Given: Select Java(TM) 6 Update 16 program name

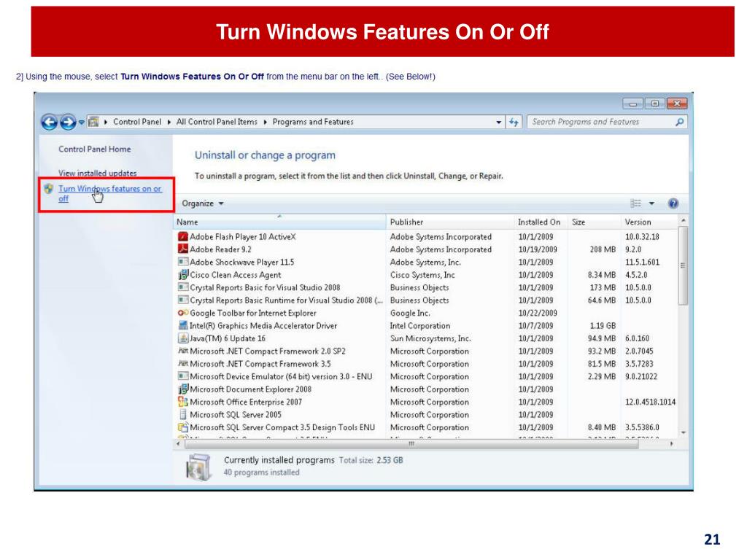Looking at the screenshot, I should pos(228,338).
